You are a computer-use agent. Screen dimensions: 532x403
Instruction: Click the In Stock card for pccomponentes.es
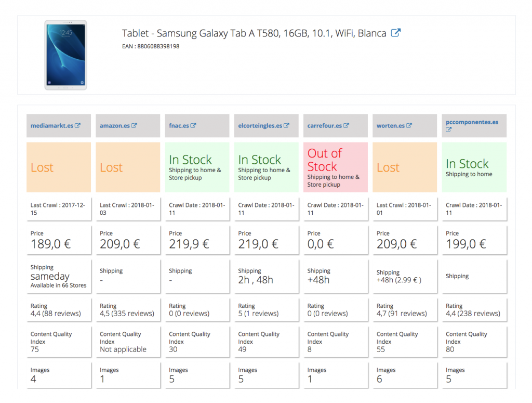click(474, 167)
